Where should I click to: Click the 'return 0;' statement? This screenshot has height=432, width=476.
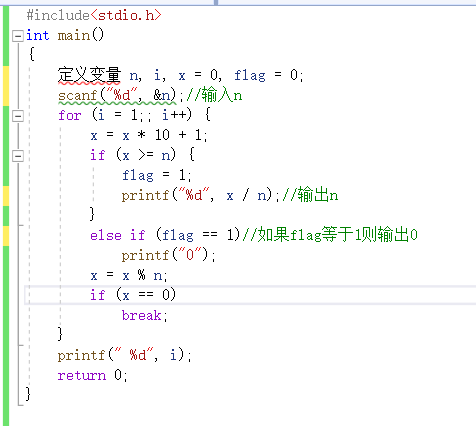(92, 375)
